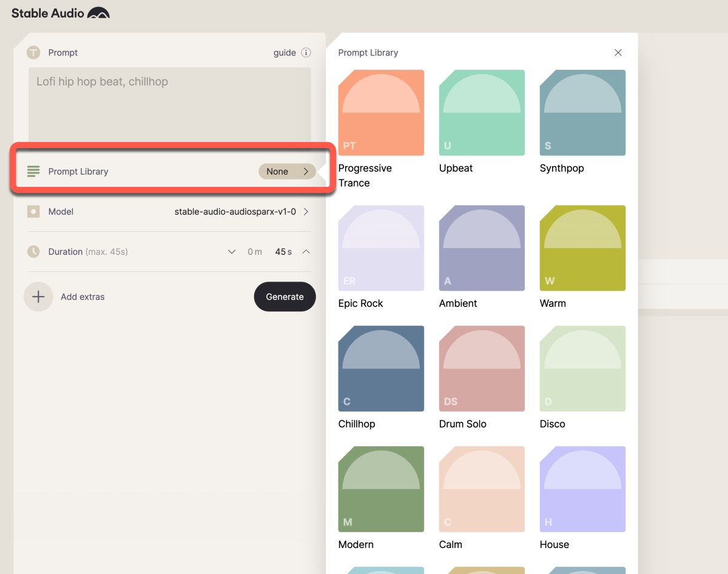The height and width of the screenshot is (574, 728).
Task: Click the Model square icon
Action: 33,212
